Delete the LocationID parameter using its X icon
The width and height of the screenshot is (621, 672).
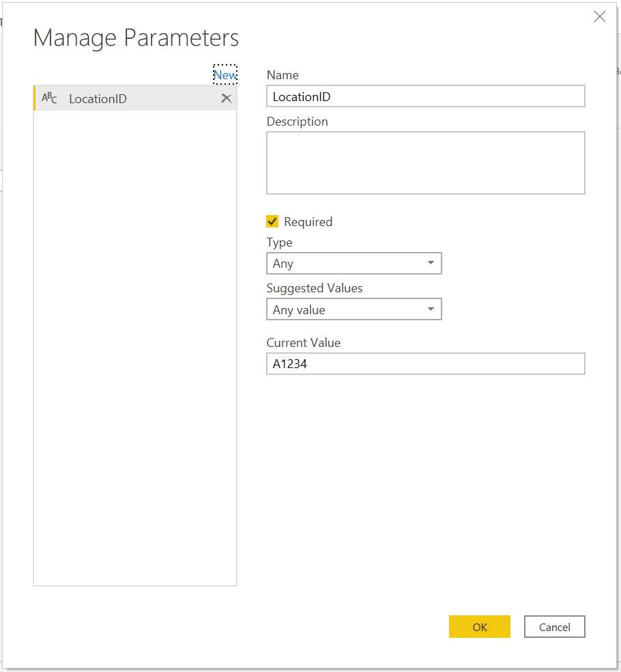226,98
